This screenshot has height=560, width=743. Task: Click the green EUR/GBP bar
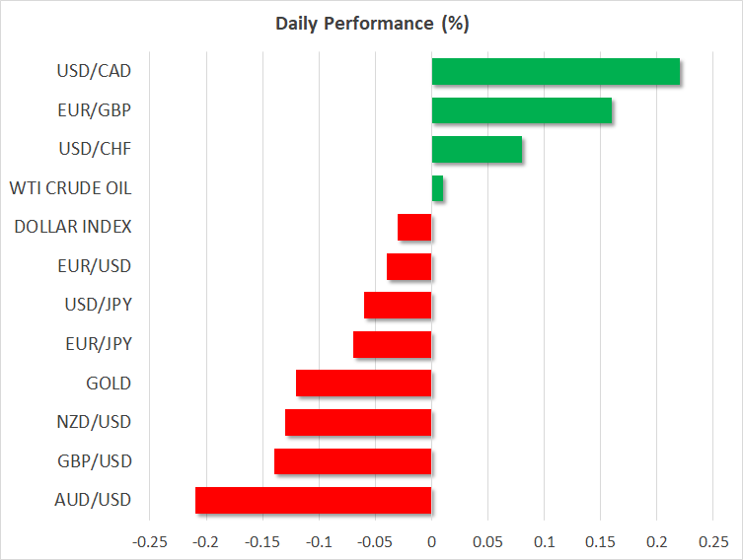pos(521,110)
